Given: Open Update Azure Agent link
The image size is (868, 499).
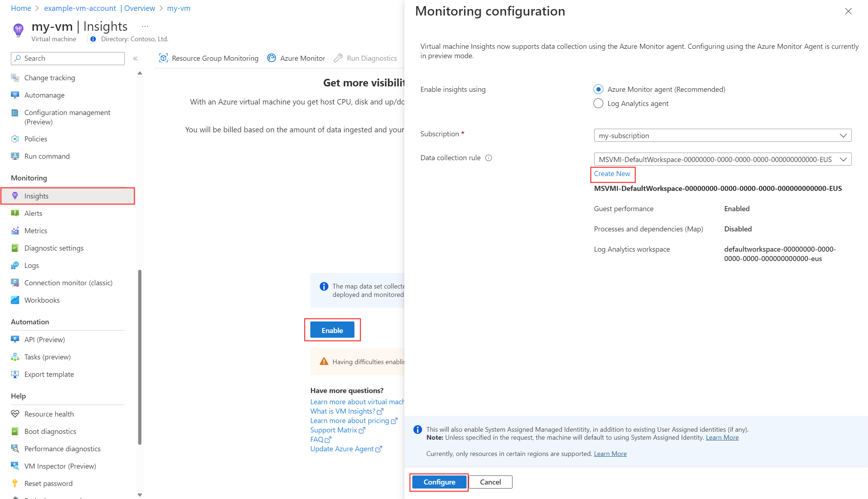Looking at the screenshot, I should tap(346, 449).
